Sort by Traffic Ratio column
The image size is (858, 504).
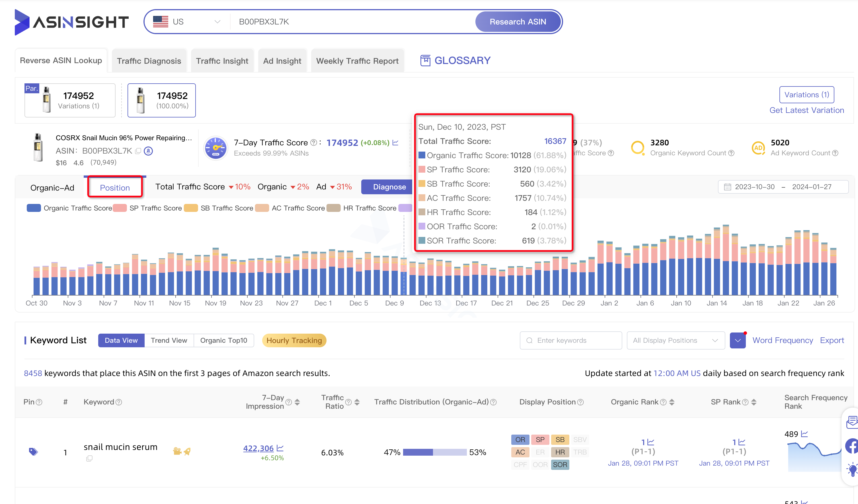(x=357, y=402)
